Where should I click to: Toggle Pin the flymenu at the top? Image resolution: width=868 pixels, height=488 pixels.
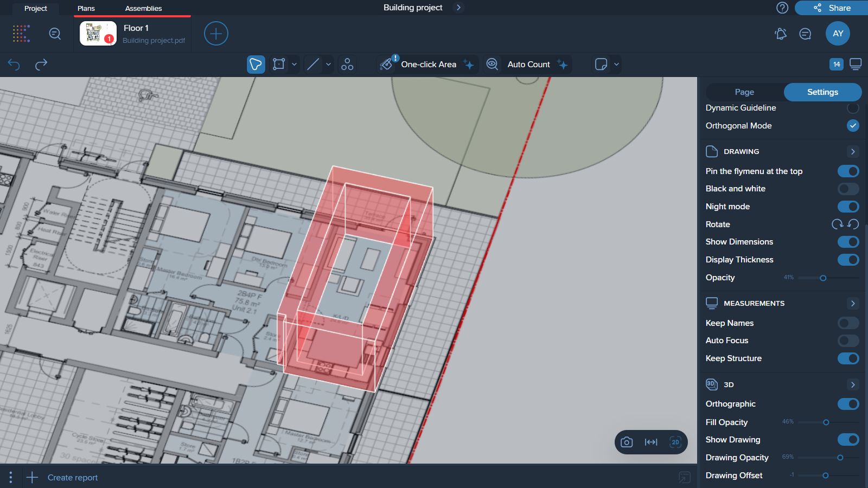[848, 171]
